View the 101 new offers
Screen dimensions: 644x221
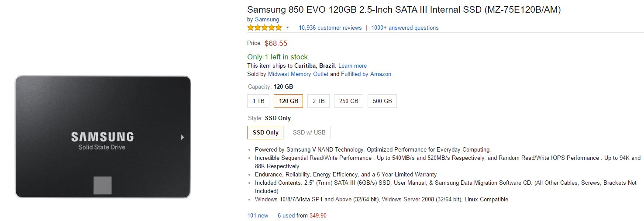pyautogui.click(x=258, y=215)
